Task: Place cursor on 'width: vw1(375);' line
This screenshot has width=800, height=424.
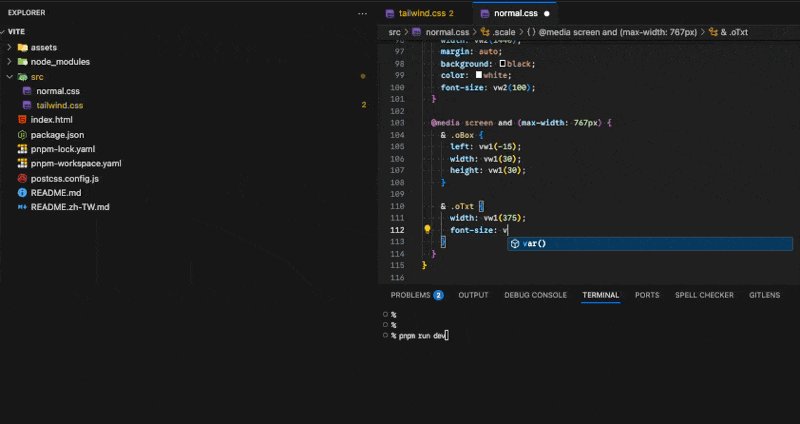Action: (488, 218)
